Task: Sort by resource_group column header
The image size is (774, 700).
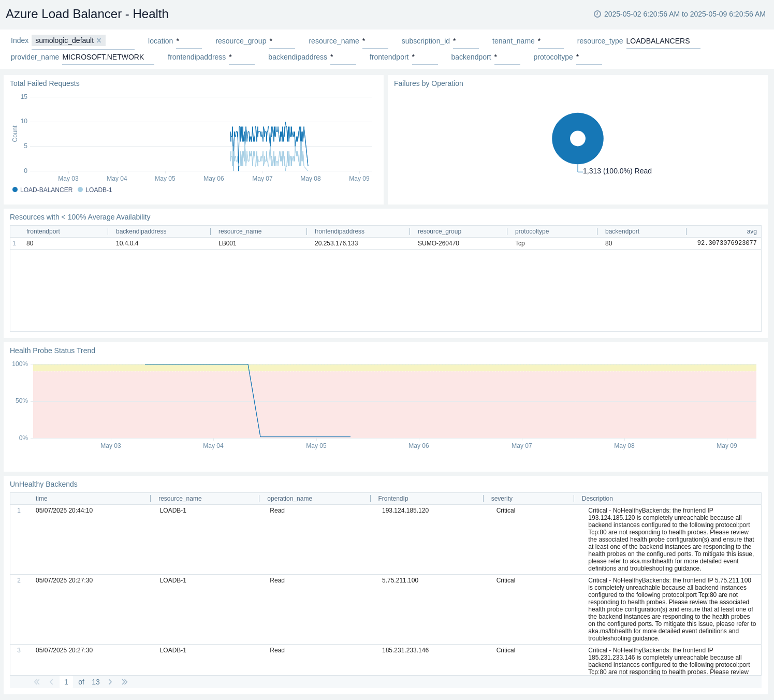Action: tap(440, 231)
